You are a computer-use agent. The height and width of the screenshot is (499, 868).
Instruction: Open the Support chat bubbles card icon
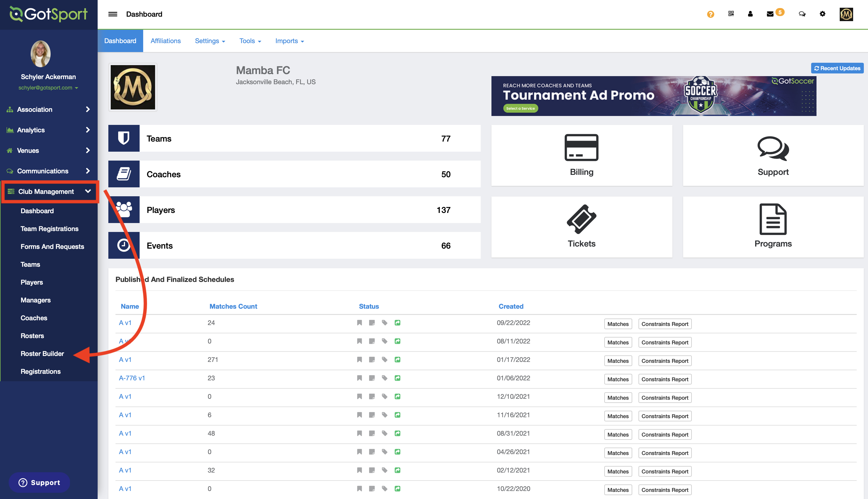pyautogui.click(x=773, y=148)
